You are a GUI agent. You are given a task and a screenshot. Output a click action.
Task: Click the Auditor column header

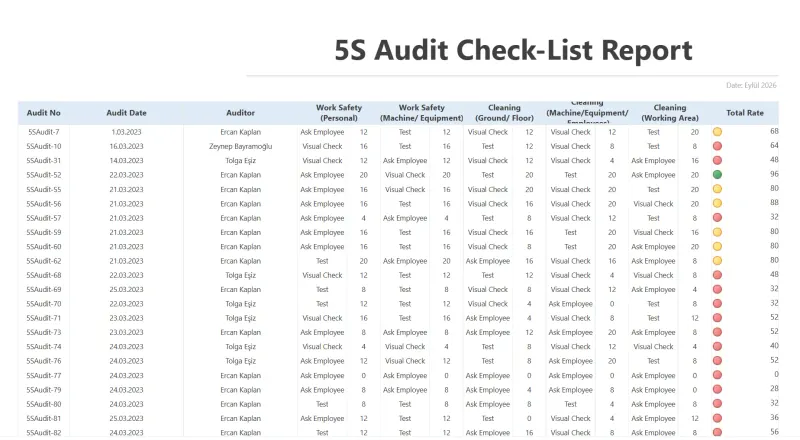240,113
